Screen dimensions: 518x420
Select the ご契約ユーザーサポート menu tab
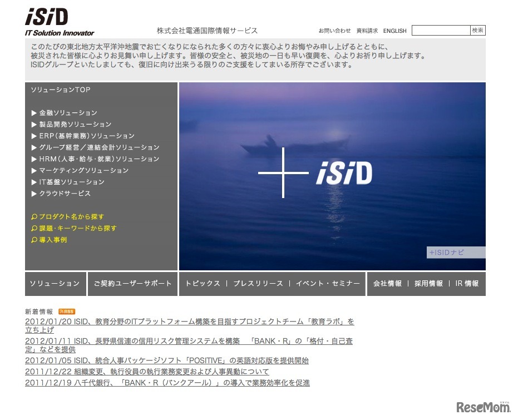click(x=132, y=284)
